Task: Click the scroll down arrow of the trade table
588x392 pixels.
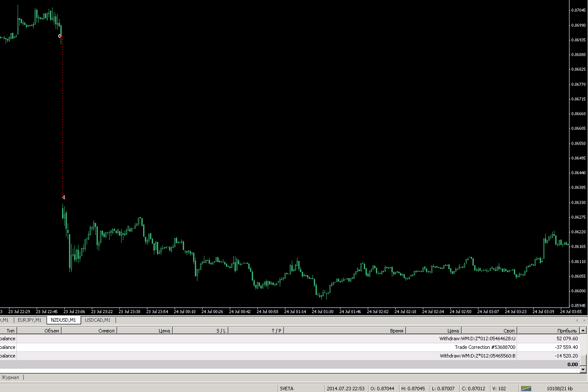Action: click(583, 370)
